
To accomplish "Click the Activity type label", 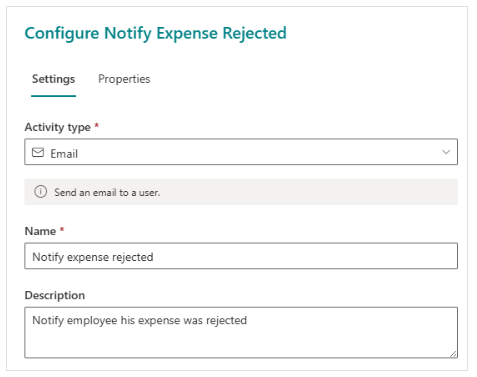I will pos(58,127).
